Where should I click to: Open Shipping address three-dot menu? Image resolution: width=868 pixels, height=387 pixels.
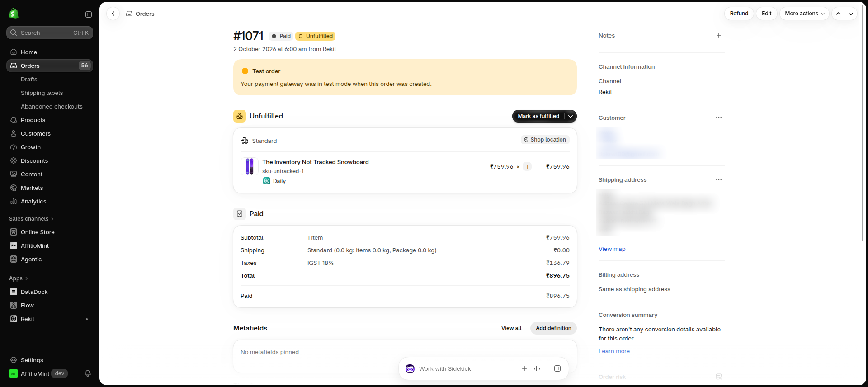(x=719, y=179)
